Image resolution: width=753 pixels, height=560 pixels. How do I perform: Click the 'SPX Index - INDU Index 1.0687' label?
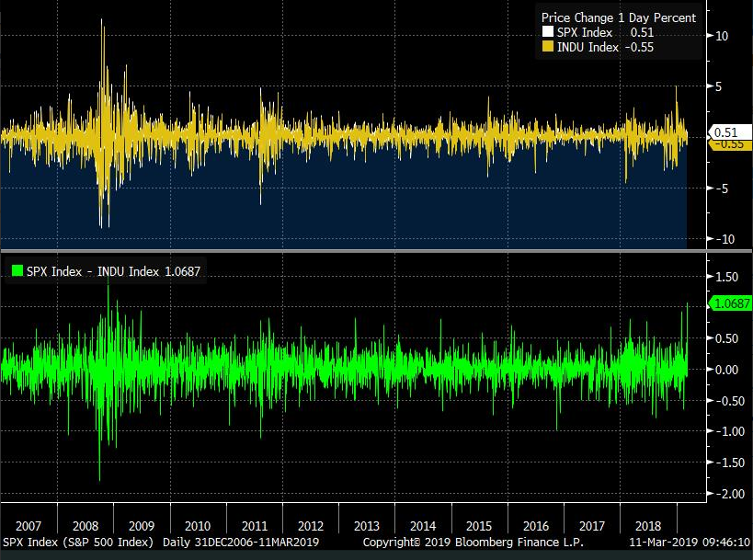pyautogui.click(x=113, y=271)
